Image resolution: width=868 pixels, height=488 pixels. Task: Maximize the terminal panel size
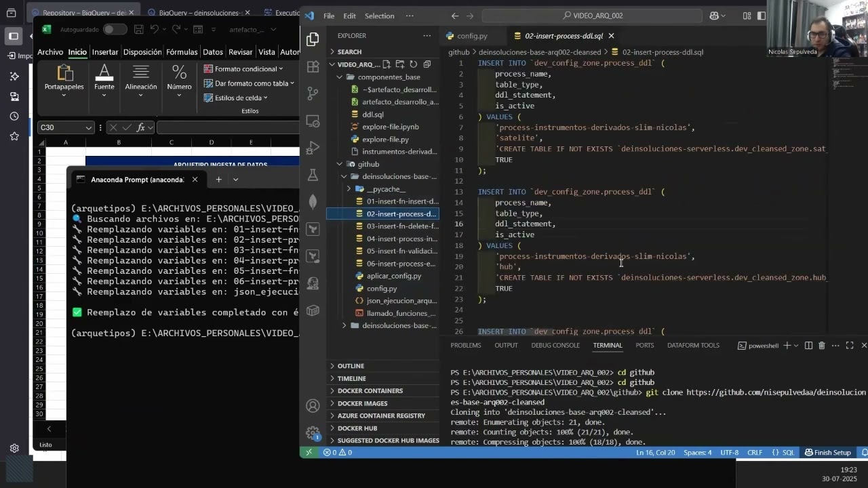(850, 346)
